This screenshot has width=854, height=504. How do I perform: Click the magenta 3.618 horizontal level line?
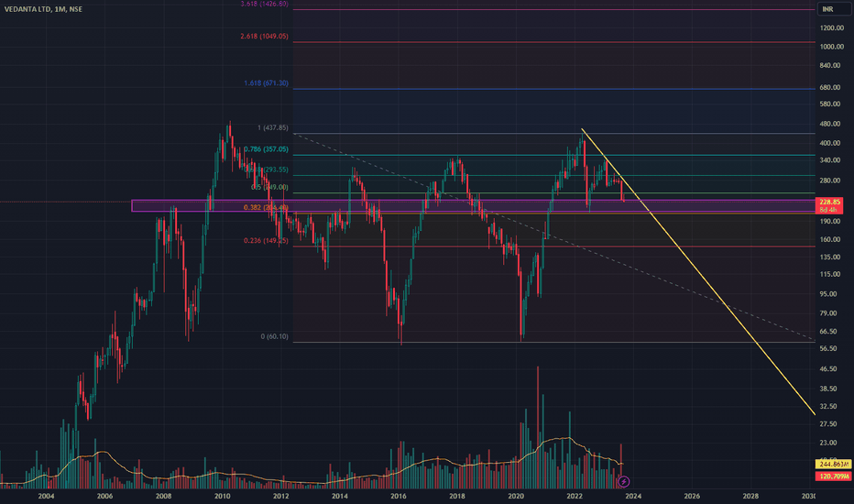pyautogui.click(x=553, y=10)
